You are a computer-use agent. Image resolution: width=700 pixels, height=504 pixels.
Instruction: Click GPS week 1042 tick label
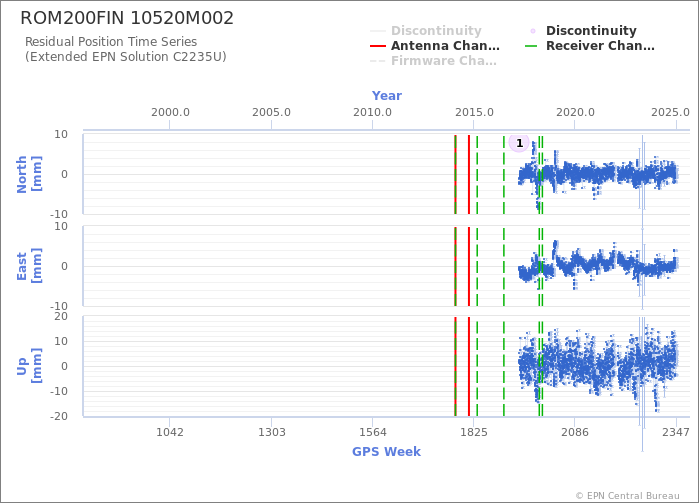[170, 432]
